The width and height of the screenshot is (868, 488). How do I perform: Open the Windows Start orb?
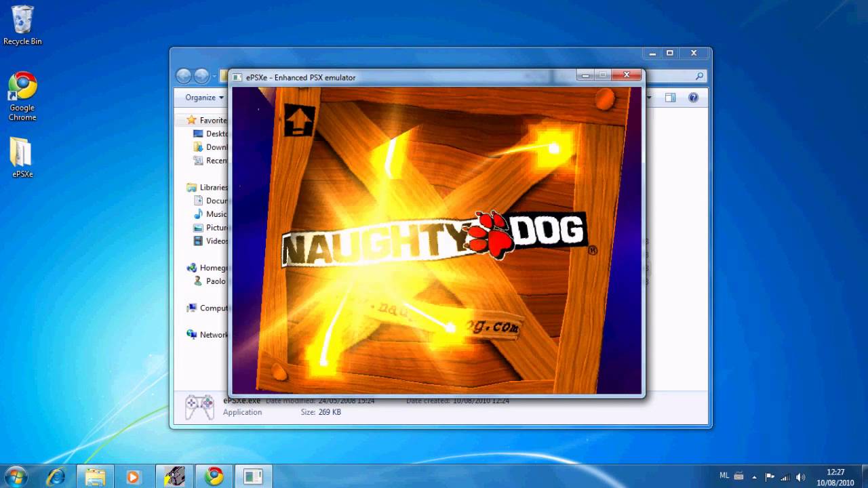tap(15, 476)
